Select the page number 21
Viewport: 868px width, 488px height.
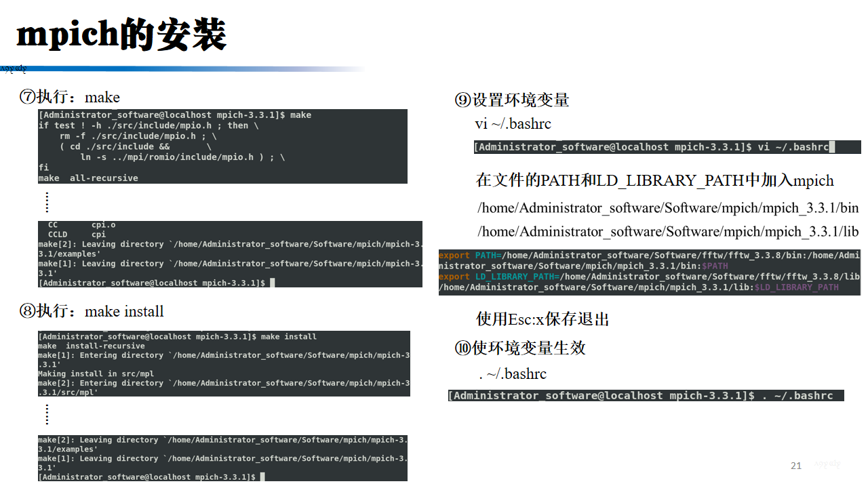click(795, 466)
